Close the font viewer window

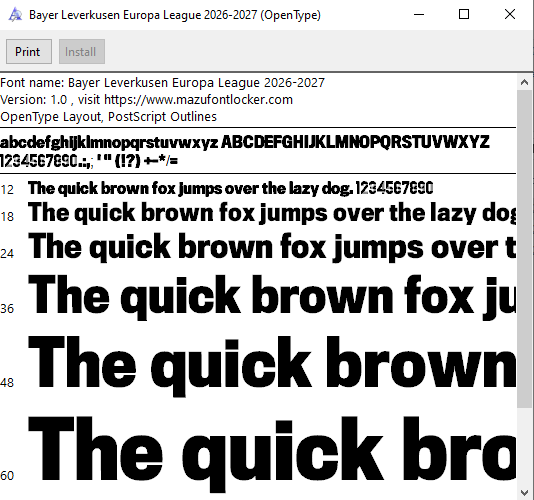(x=510, y=14)
